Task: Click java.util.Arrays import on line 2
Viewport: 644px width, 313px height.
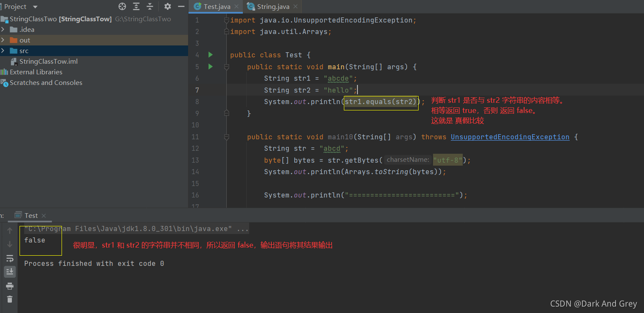Action: point(293,31)
